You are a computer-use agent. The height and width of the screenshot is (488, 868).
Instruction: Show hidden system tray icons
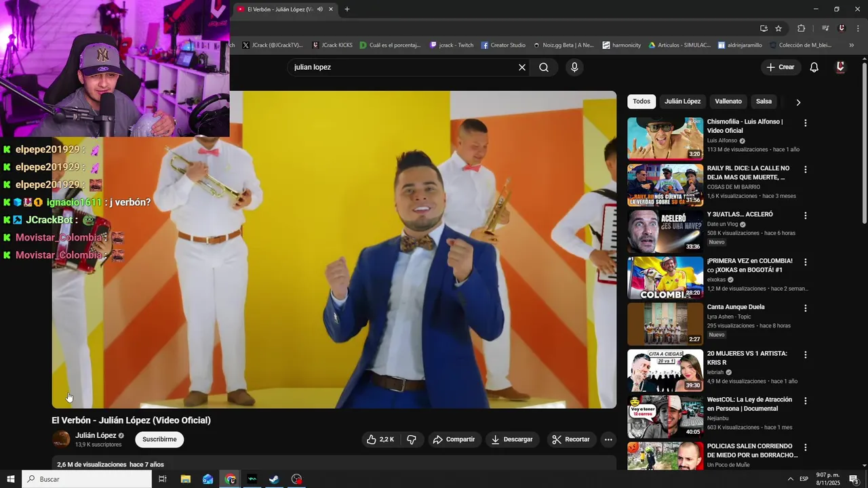pyautogui.click(x=790, y=479)
